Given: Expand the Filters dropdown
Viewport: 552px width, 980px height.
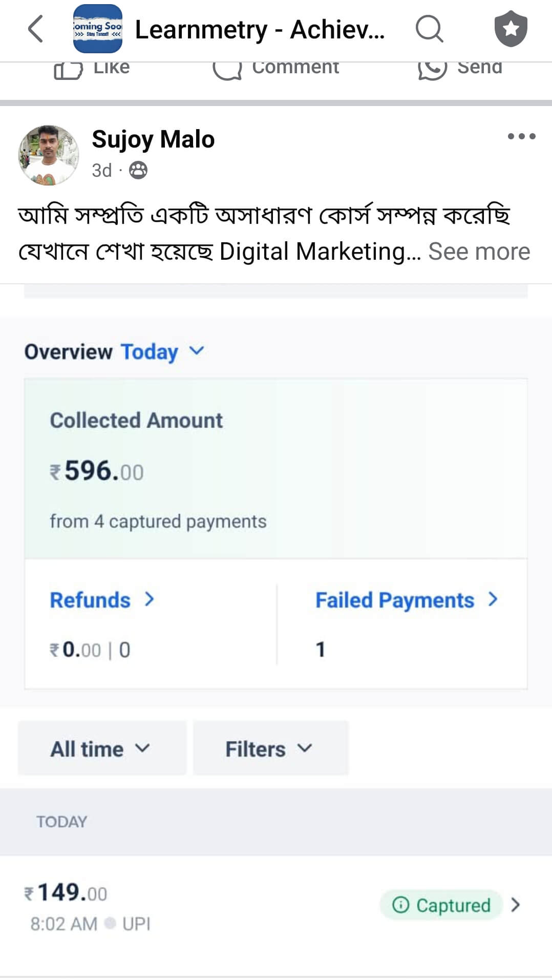Looking at the screenshot, I should tap(269, 748).
